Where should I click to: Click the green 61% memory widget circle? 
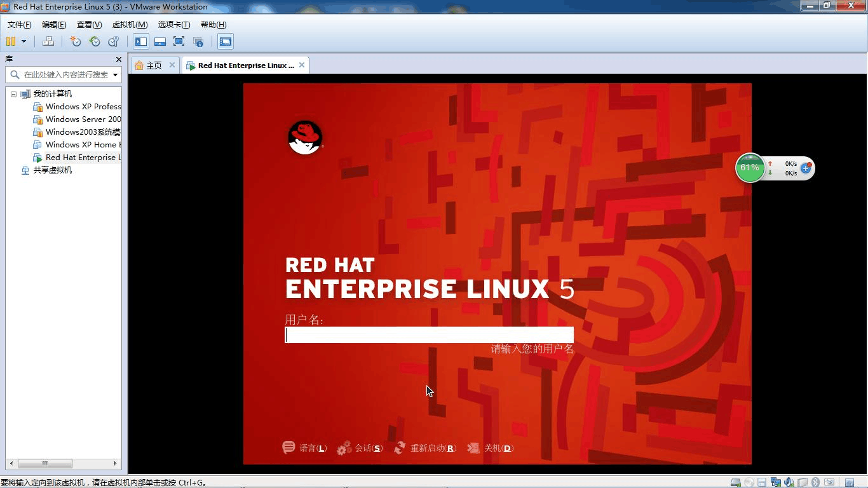coord(750,168)
